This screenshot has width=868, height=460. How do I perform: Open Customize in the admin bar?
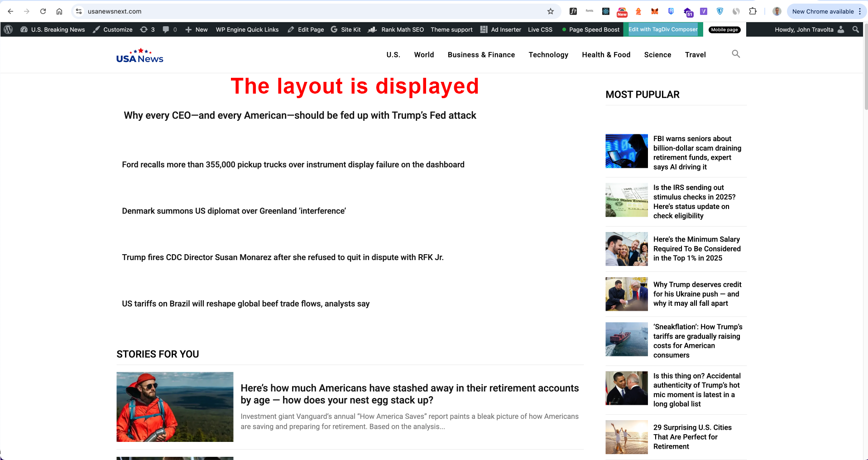[112, 29]
